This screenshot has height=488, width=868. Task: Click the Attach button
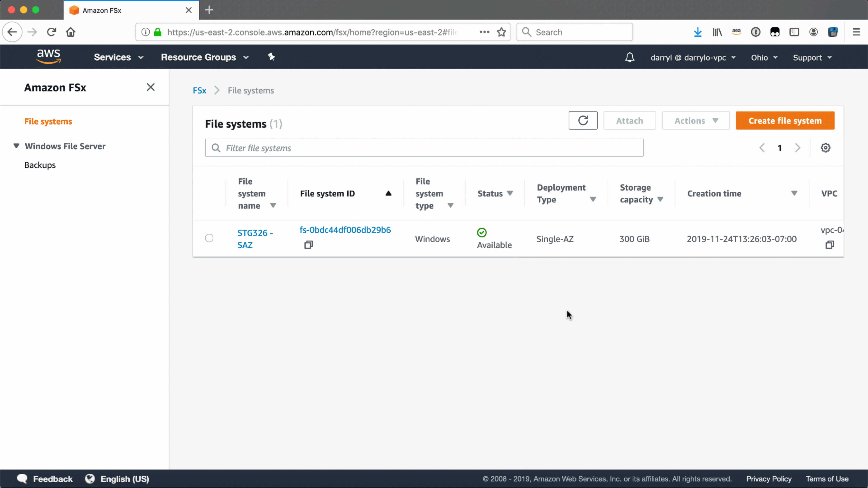pyautogui.click(x=630, y=120)
